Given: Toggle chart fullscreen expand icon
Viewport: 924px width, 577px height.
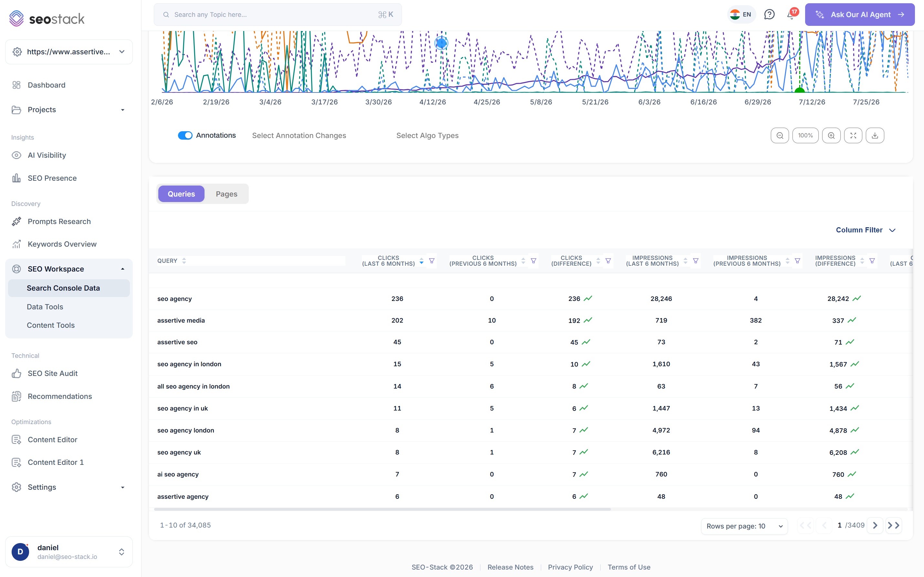Looking at the screenshot, I should pos(853,135).
